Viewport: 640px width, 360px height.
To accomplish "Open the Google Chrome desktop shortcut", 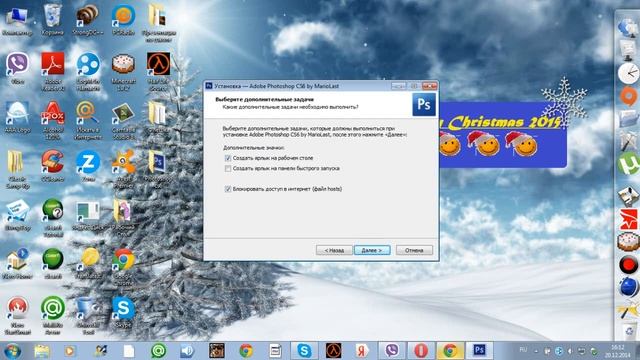I will [123, 267].
